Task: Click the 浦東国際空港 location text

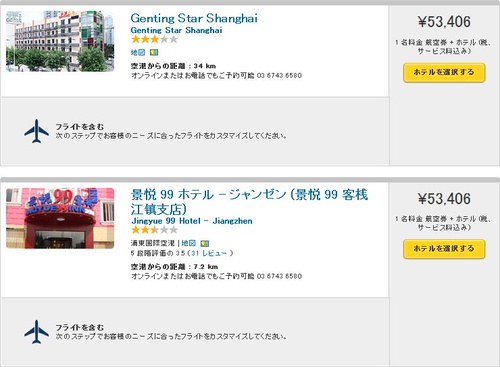Action: coord(153,243)
